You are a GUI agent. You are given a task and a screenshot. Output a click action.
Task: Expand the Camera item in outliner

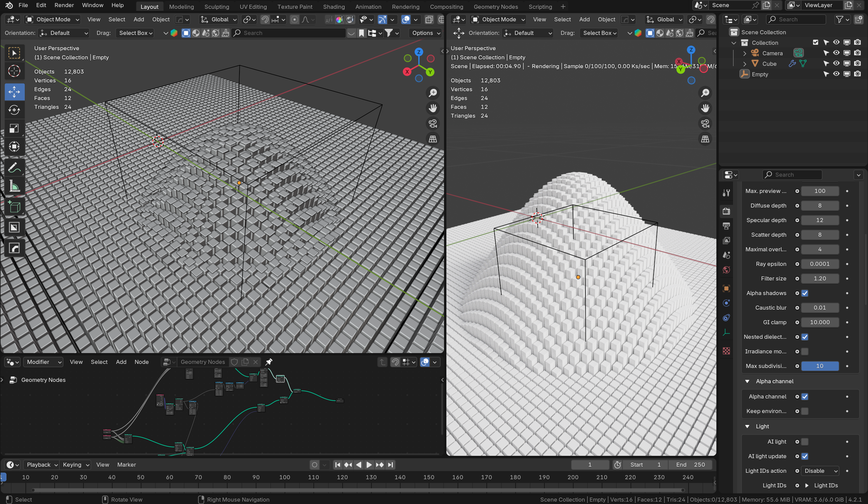744,53
